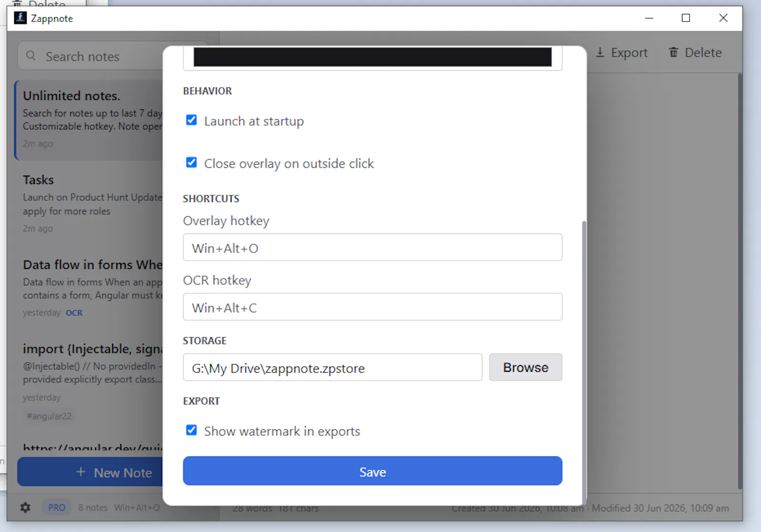This screenshot has width=761, height=532.
Task: Click the Zappnote app icon in title bar
Action: coord(20,18)
